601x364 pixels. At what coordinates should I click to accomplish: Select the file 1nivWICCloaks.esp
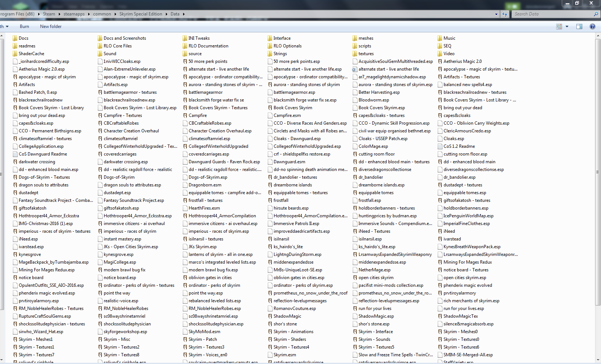click(x=122, y=61)
